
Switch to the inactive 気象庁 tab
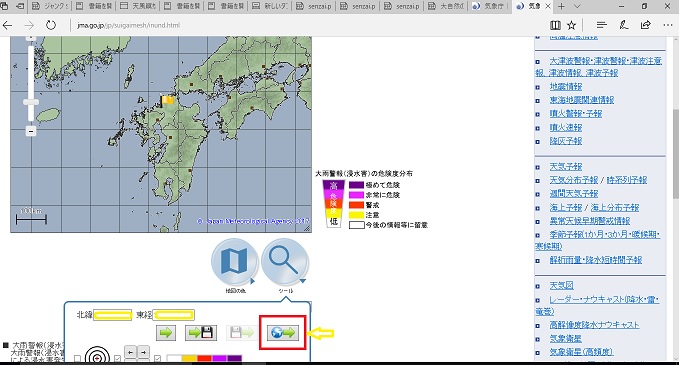(x=491, y=6)
